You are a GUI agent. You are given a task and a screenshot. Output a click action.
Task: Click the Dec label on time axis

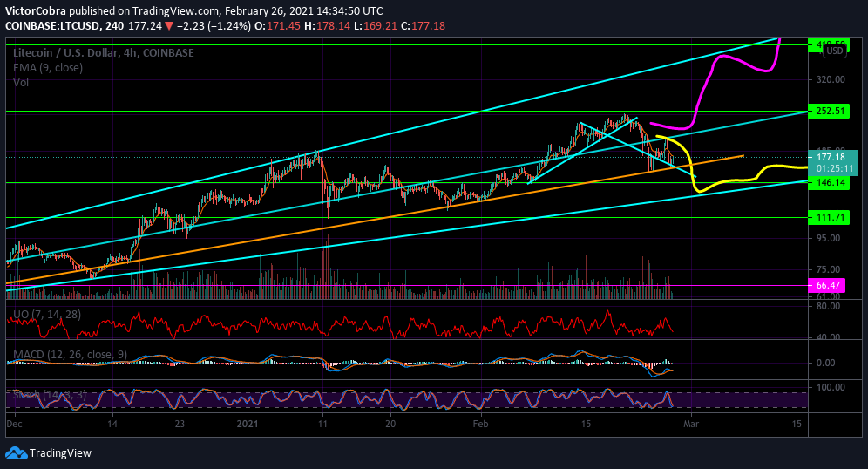[15, 424]
